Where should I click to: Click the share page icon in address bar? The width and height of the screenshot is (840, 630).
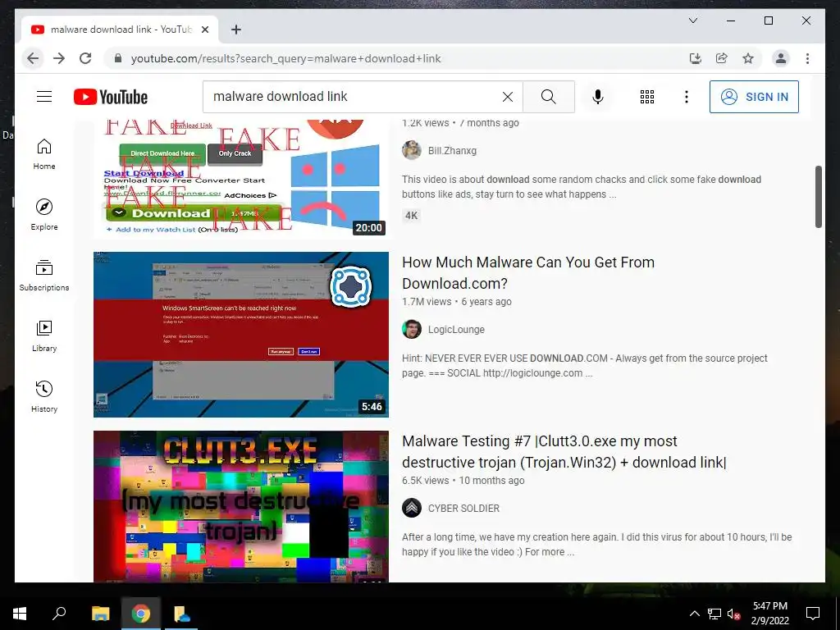[x=722, y=58]
